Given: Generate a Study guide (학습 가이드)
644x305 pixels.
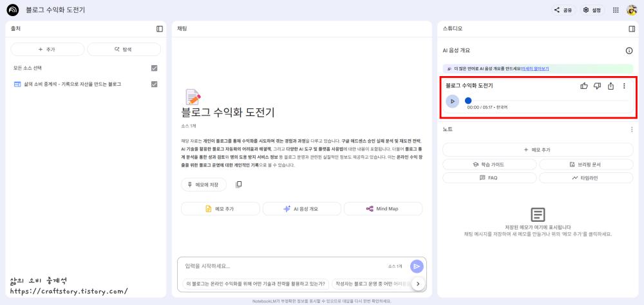Looking at the screenshot, I should [x=489, y=164].
